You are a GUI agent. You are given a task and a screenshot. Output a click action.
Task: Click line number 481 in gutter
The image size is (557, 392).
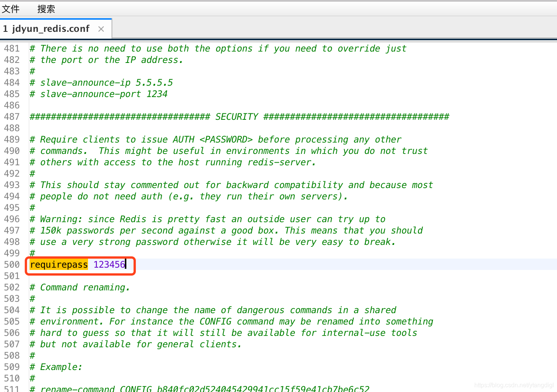[x=12, y=49]
